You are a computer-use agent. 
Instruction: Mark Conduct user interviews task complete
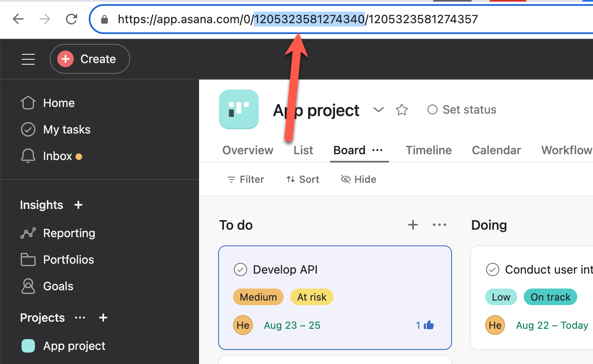coord(492,269)
